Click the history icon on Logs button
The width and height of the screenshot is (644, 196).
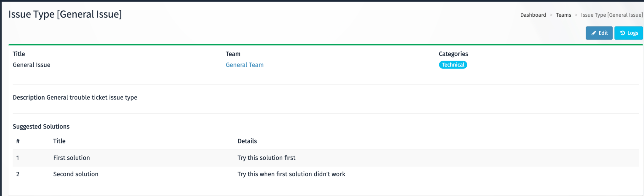622,33
